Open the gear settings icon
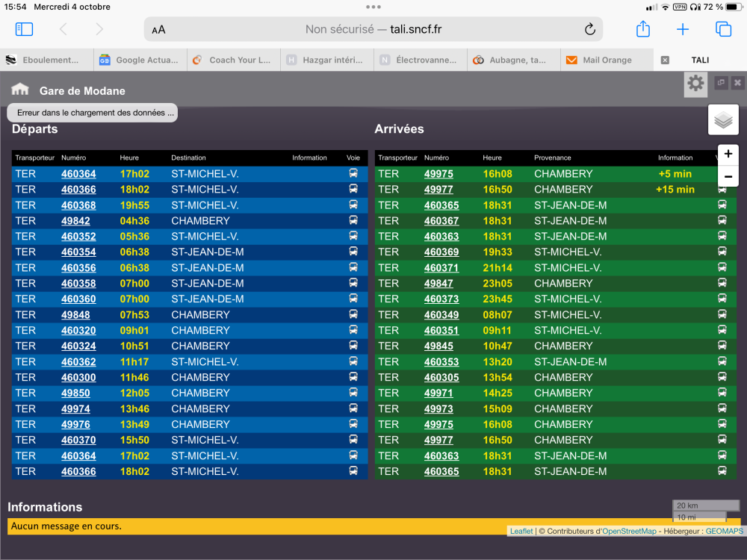747x560 pixels. coord(695,84)
